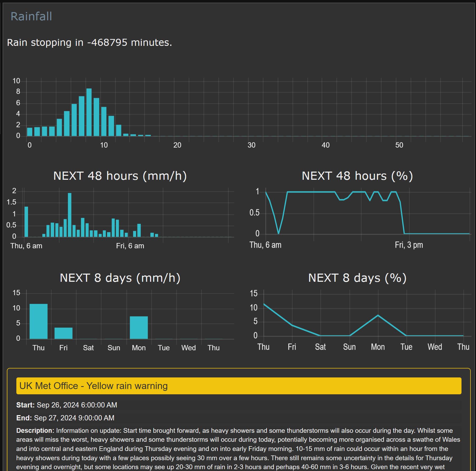The image size is (476, 471).
Task: Click the '20' x-axis label of top chart
Action: pos(177,145)
